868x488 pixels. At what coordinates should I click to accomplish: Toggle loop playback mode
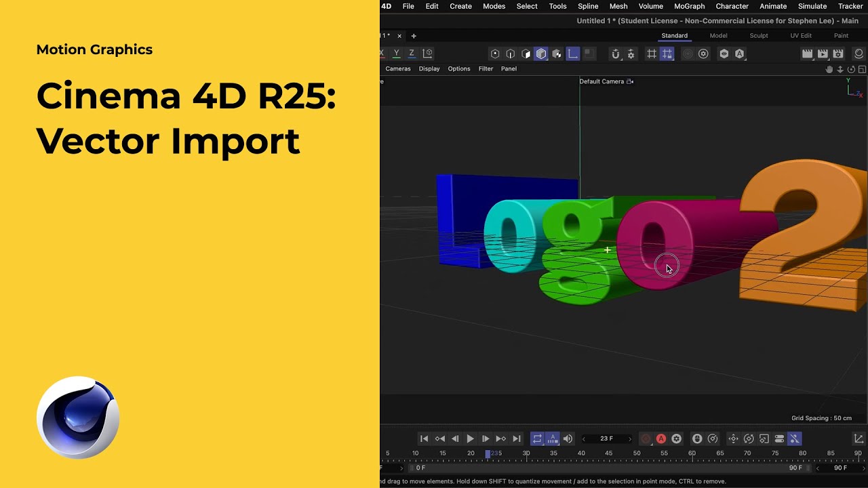coord(537,439)
